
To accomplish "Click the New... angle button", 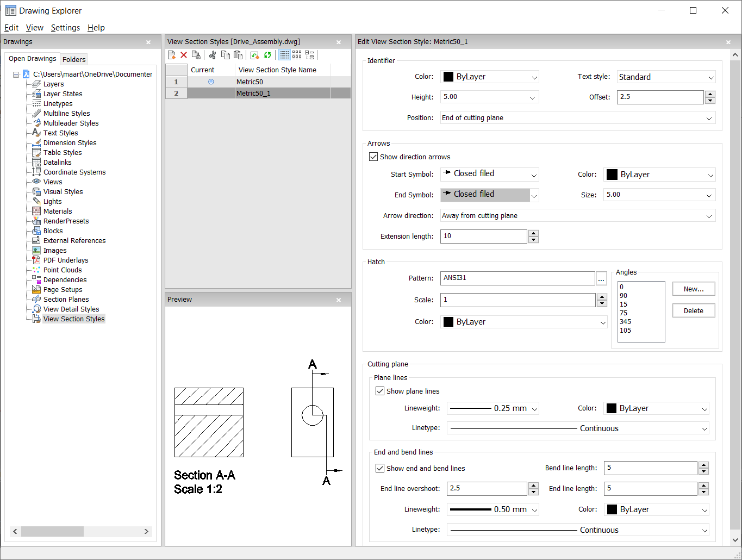I will tap(693, 289).
